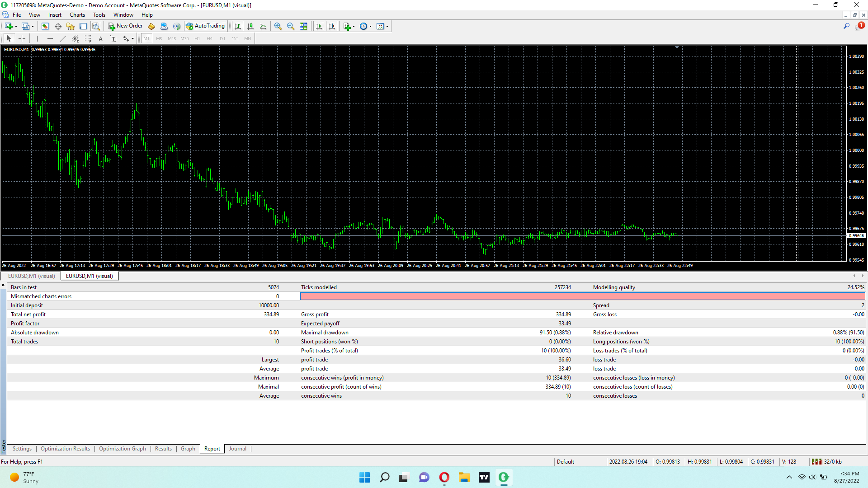The width and height of the screenshot is (868, 488).
Task: Select the Fibonacci Retracement tool
Action: pos(88,38)
